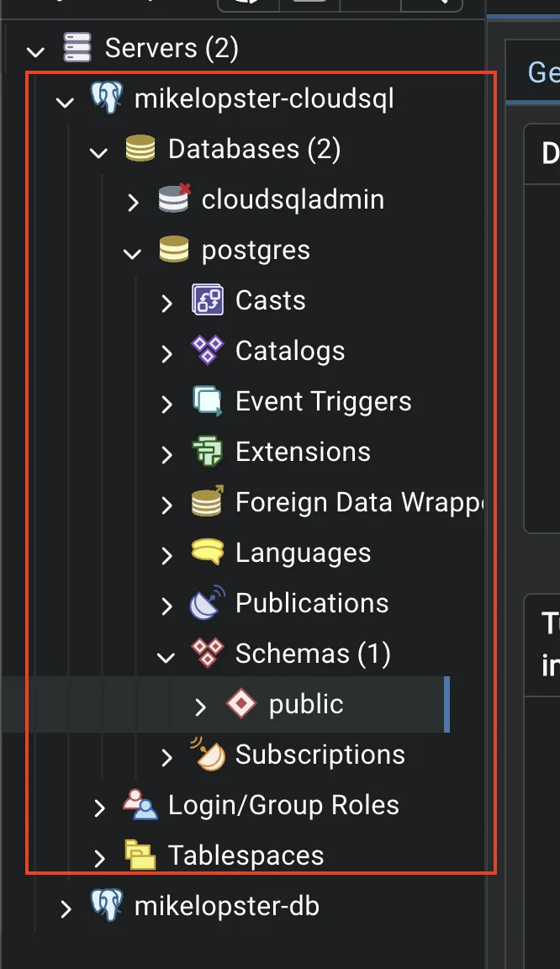The height and width of the screenshot is (969, 560).
Task: Click the mikelopster-cloudsql elephant server icon
Action: point(106,98)
